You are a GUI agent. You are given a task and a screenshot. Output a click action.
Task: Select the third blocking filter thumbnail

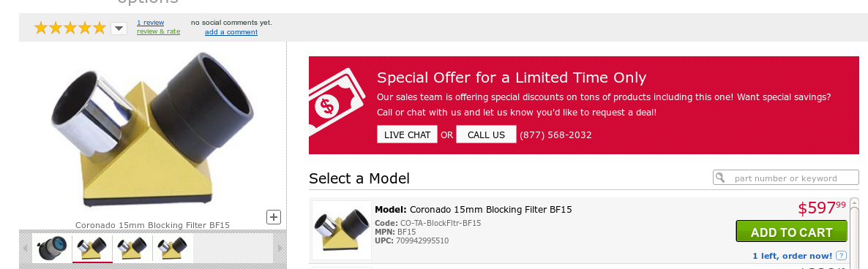tap(132, 248)
